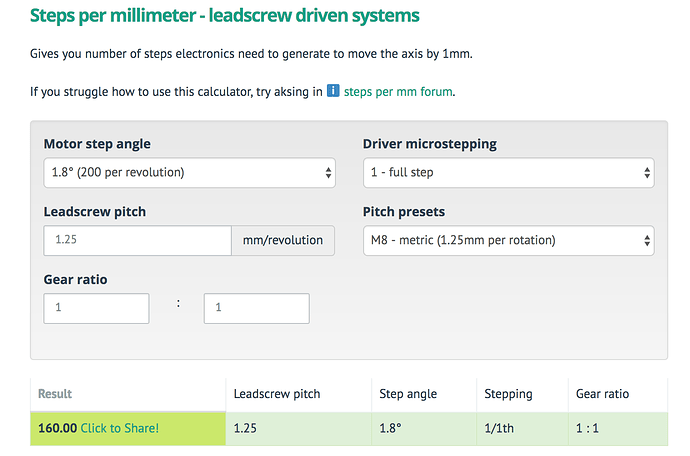Open the steps per mm forum link
This screenshot has width=690, height=456.
pyautogui.click(x=398, y=91)
